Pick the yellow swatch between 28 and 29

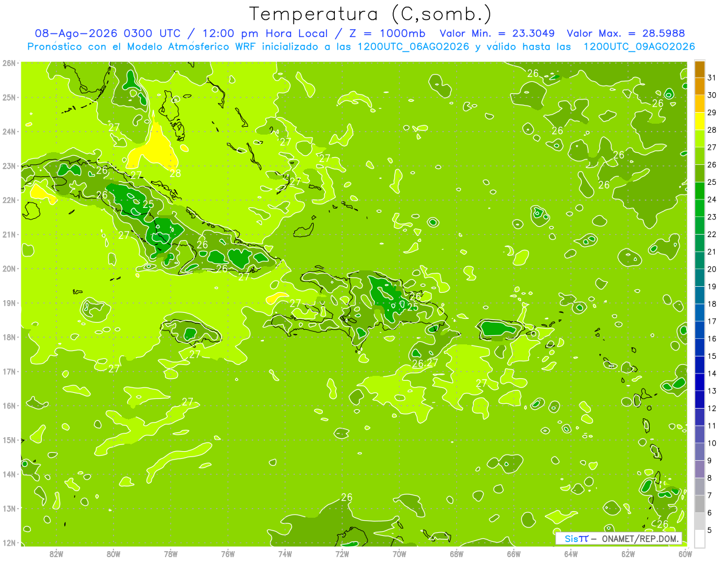pos(699,121)
